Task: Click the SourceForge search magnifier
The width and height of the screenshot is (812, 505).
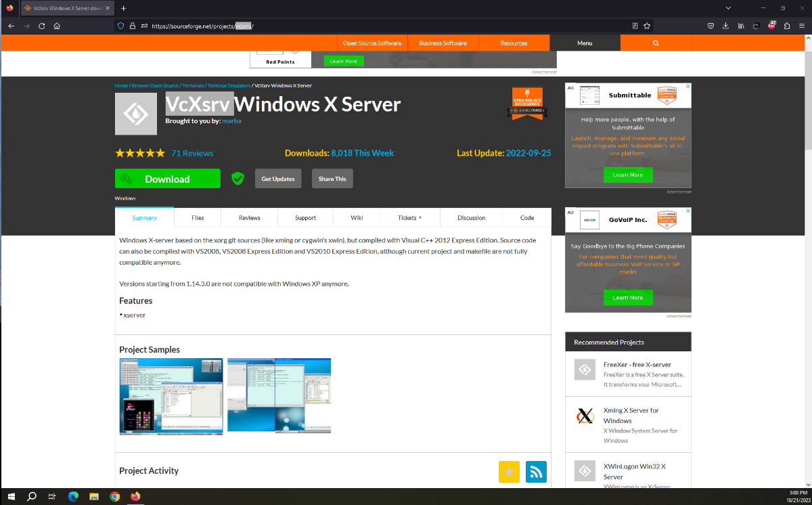Action: (x=656, y=43)
